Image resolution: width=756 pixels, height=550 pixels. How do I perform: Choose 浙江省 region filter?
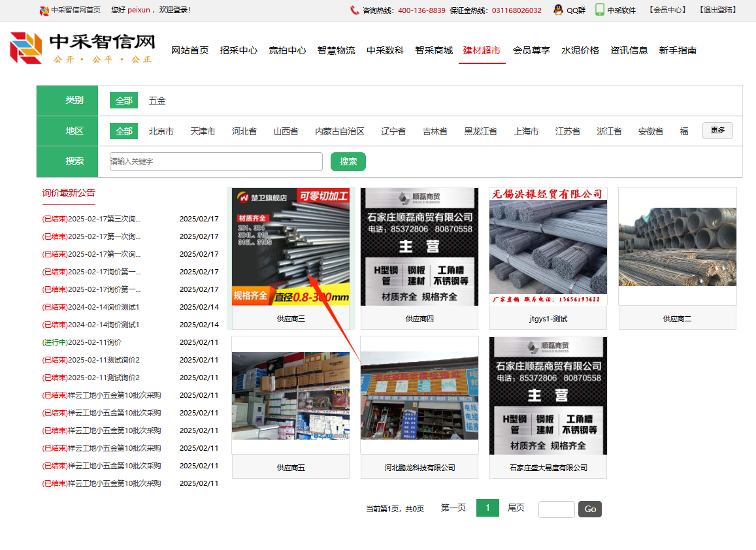click(x=609, y=131)
